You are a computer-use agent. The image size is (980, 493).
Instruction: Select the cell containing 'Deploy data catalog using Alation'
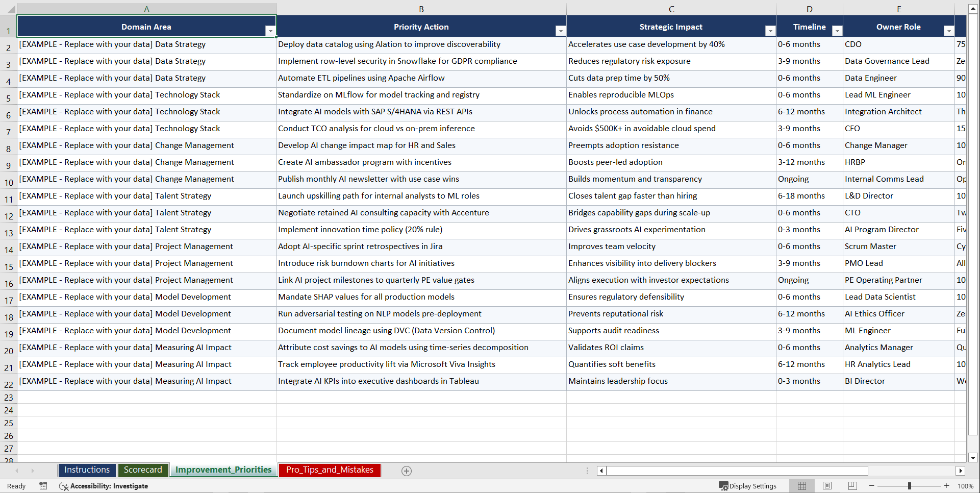pyautogui.click(x=389, y=44)
